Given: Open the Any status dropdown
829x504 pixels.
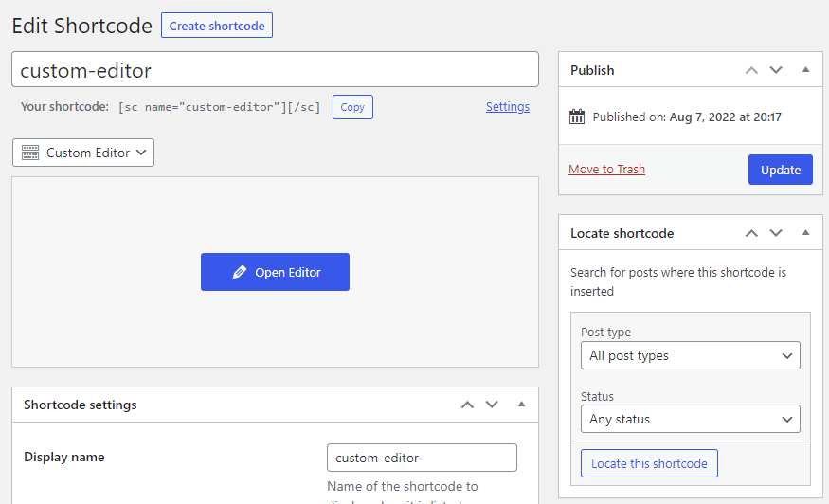Looking at the screenshot, I should 690,419.
